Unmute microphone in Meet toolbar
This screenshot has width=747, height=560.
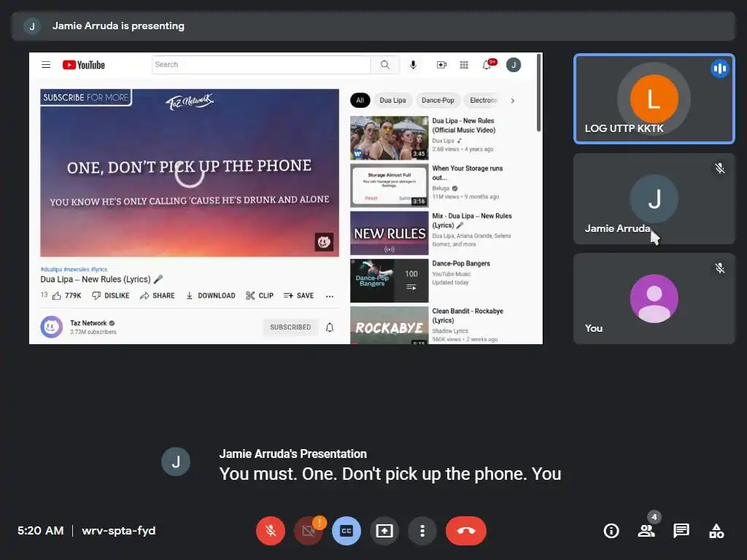coord(271,531)
